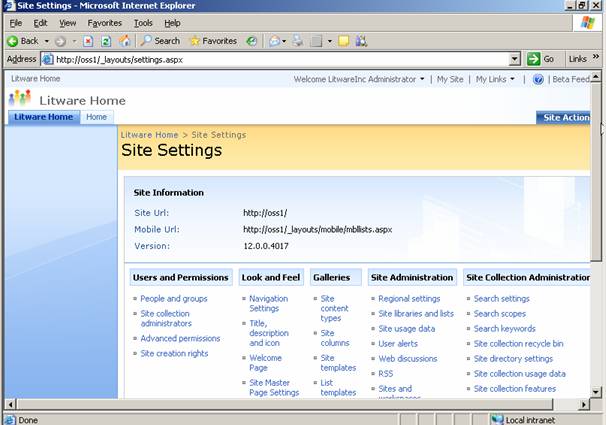Click the green Go arrow button
The height and width of the screenshot is (425, 606).
533,59
